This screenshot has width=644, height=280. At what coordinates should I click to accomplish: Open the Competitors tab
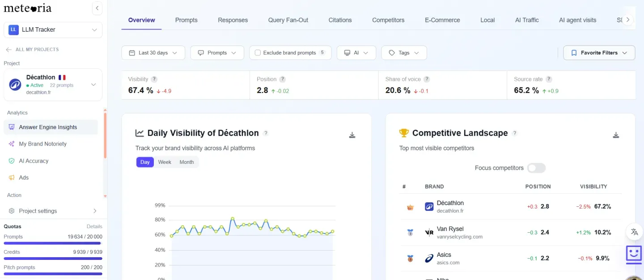click(x=388, y=20)
